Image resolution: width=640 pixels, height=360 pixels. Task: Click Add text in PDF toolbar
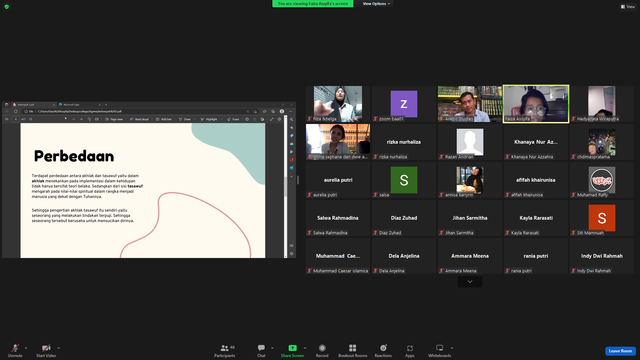(164, 119)
